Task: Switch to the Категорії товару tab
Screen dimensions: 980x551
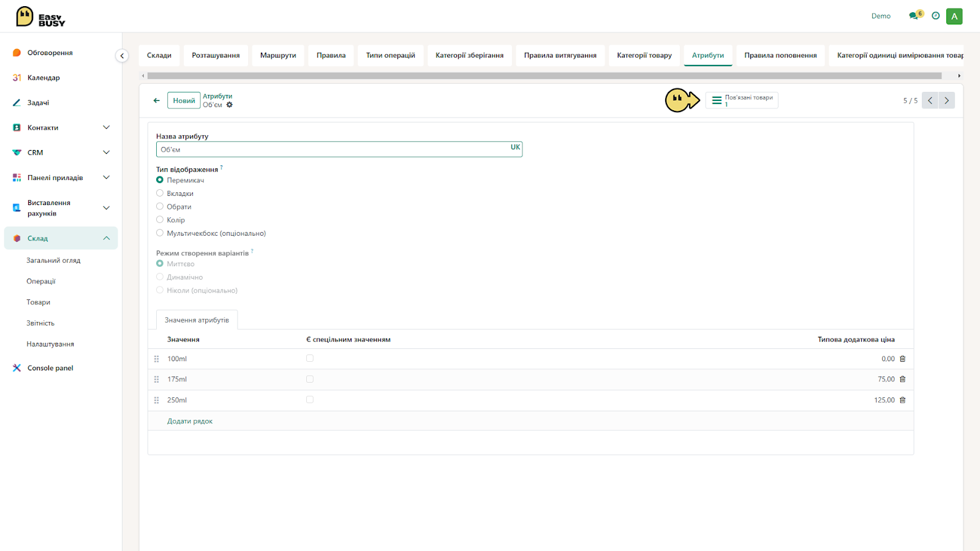Action: pos(644,55)
